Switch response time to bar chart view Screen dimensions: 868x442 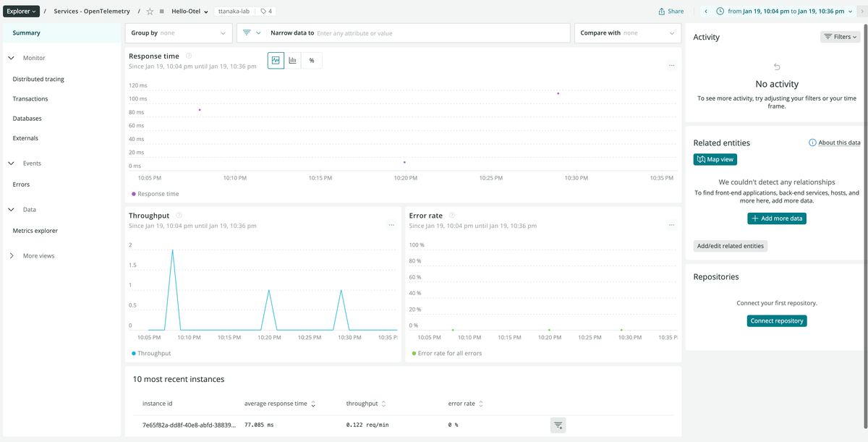click(293, 61)
